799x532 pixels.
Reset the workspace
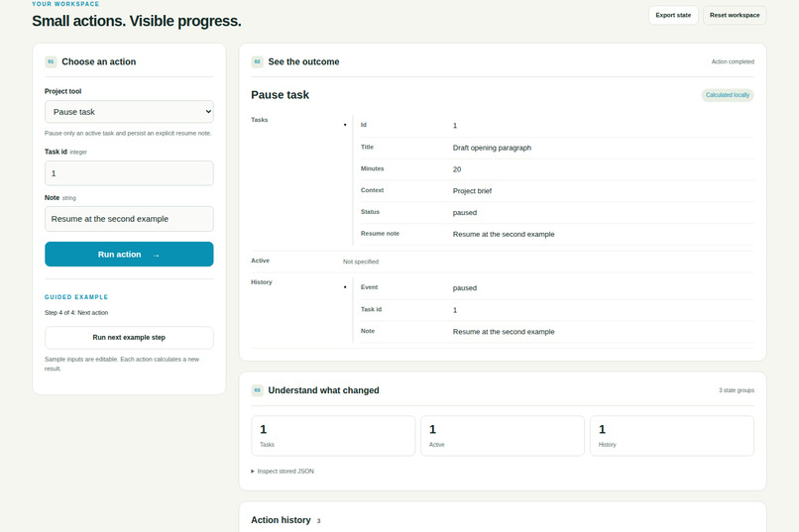coord(735,15)
